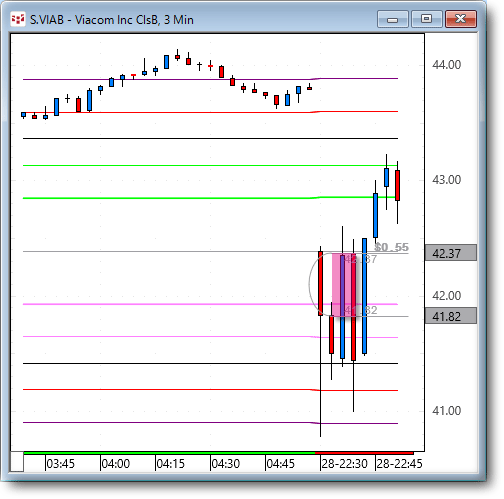This screenshot has height=499, width=504.
Task: Click the 43.00 price scale label
Action: 447,180
